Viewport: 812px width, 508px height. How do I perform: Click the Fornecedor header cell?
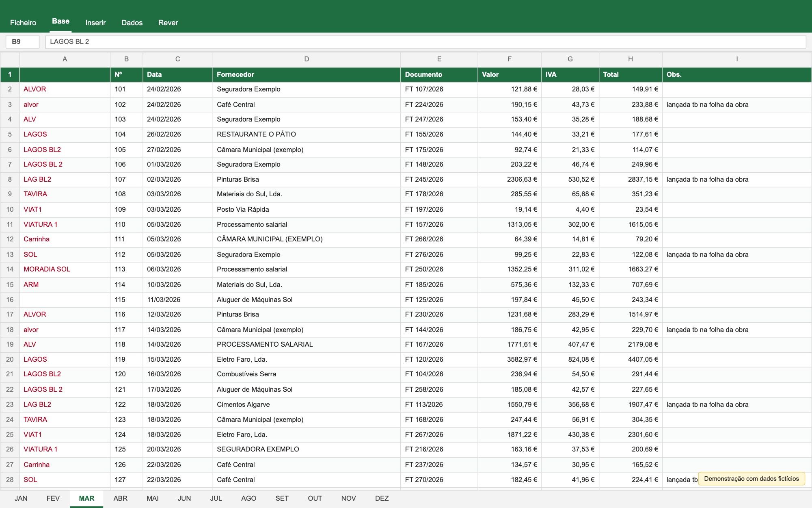pyautogui.click(x=307, y=74)
